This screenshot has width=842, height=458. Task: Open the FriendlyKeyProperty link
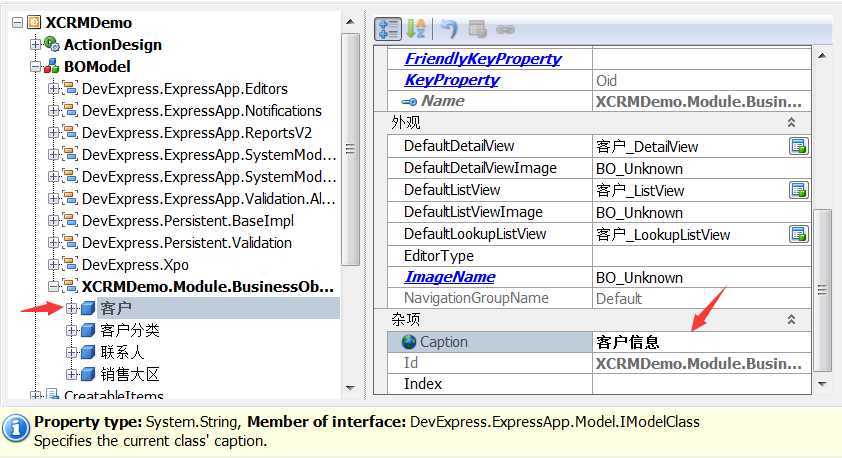[x=483, y=59]
